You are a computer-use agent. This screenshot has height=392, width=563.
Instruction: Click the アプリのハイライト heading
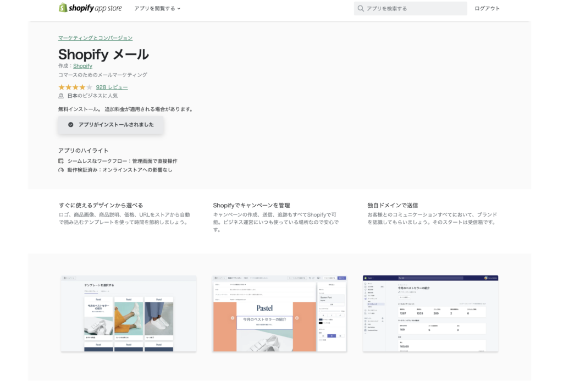tap(84, 151)
